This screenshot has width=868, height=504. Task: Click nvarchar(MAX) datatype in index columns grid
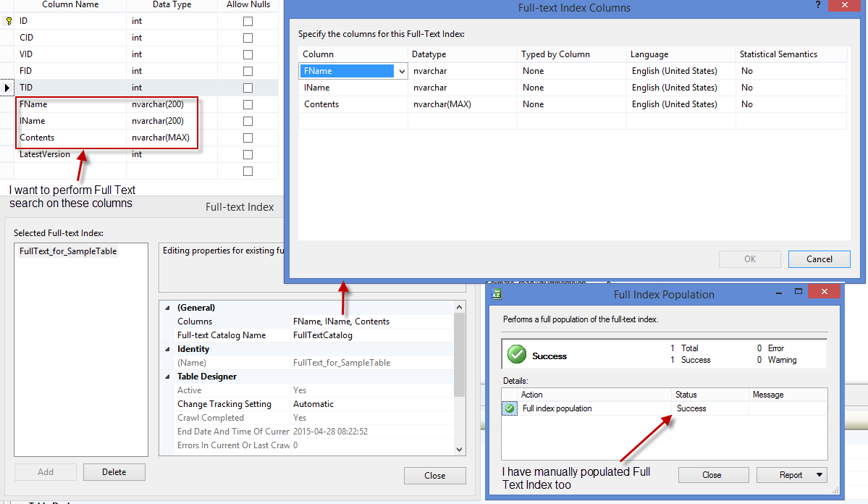tap(442, 104)
